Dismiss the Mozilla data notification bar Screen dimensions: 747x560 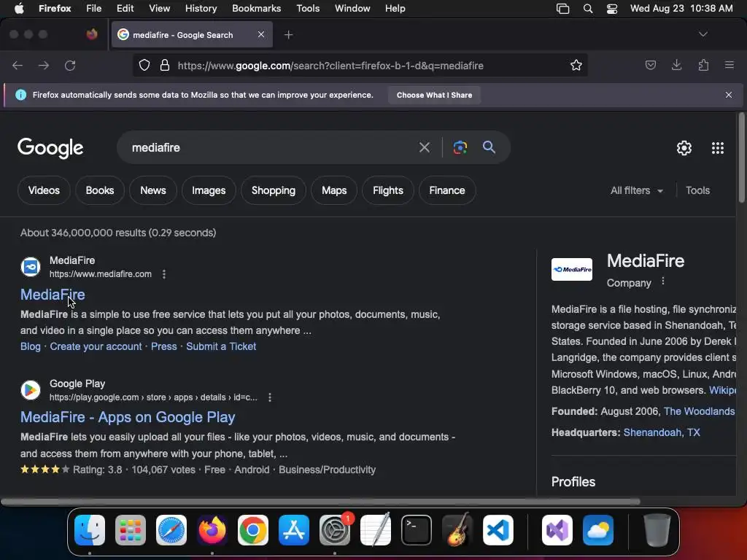(x=729, y=95)
